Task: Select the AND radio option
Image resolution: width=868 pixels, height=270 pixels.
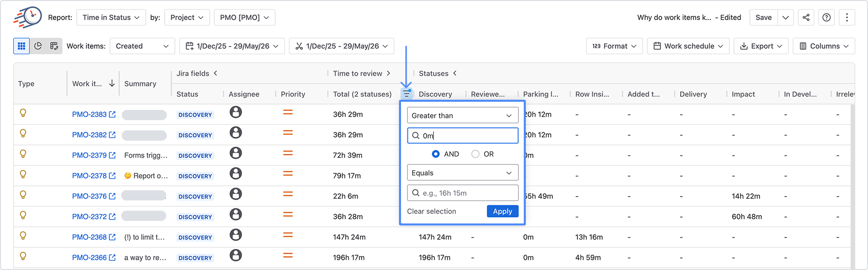Action: [436, 154]
